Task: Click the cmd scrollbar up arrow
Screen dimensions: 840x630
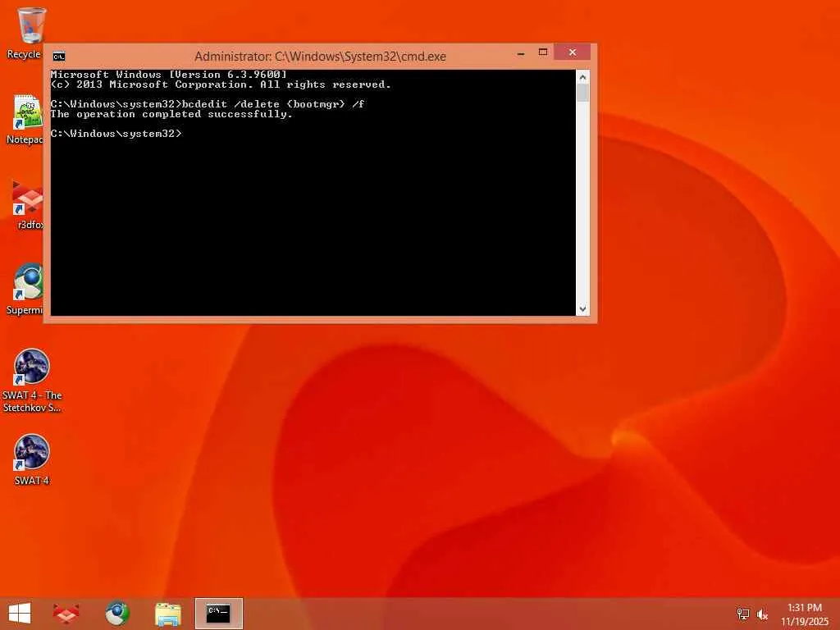Action: coord(583,77)
